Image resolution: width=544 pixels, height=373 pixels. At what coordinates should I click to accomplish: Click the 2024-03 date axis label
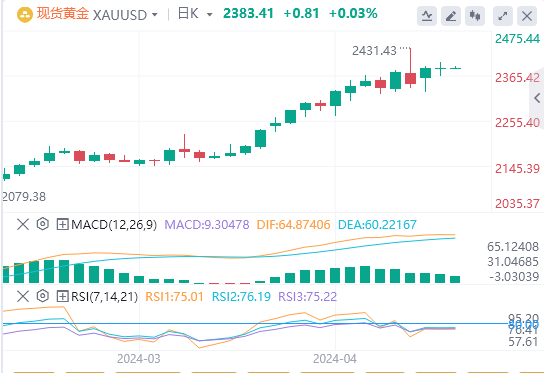pyautogui.click(x=139, y=358)
